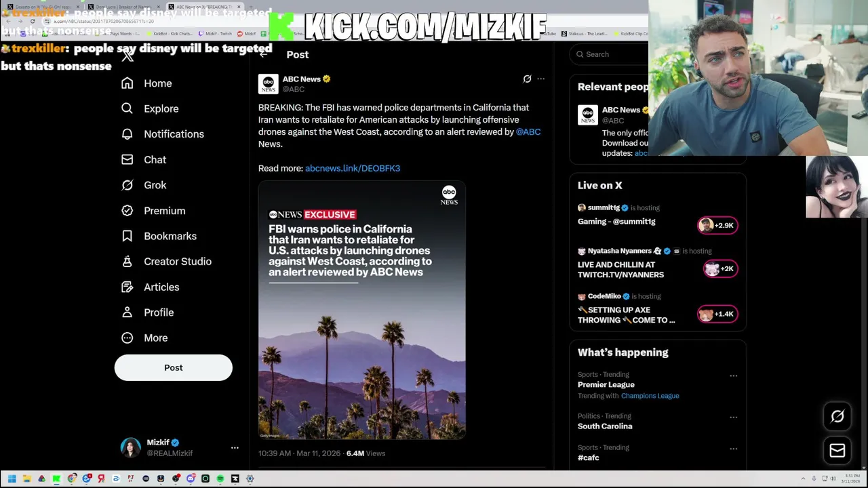Open File Explorer from the taskbar
The height and width of the screenshot is (488, 868).
coord(26,479)
